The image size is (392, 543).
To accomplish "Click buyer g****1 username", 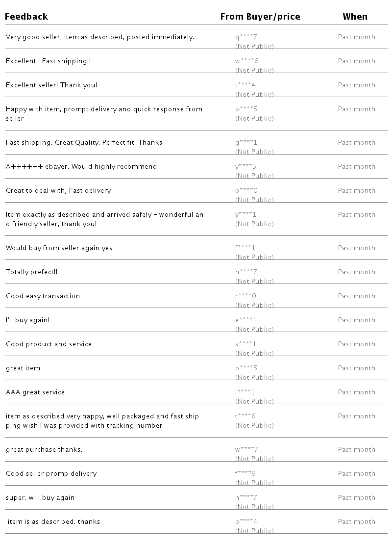I will (x=246, y=142).
